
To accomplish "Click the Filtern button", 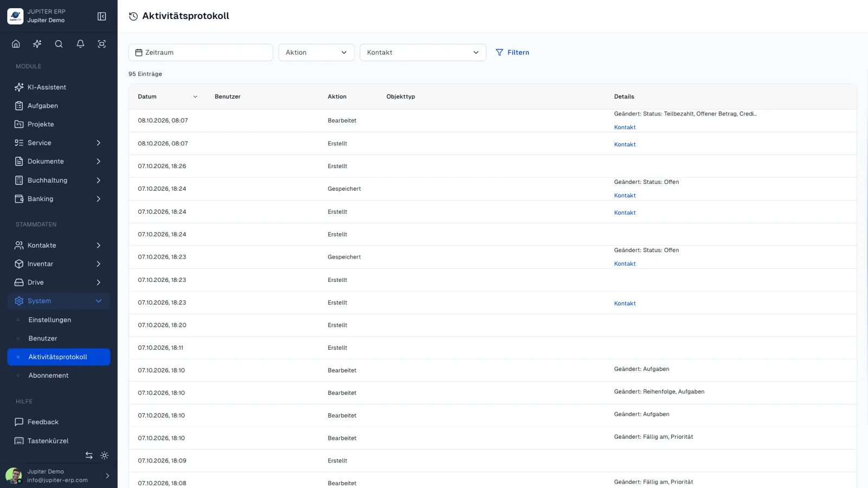I will pyautogui.click(x=513, y=53).
